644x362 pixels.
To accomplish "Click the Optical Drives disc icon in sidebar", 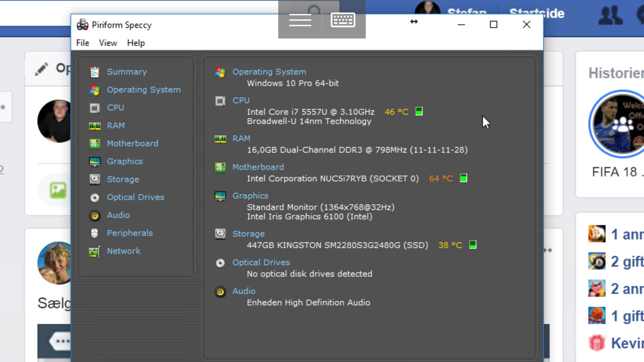I will coord(95,198).
